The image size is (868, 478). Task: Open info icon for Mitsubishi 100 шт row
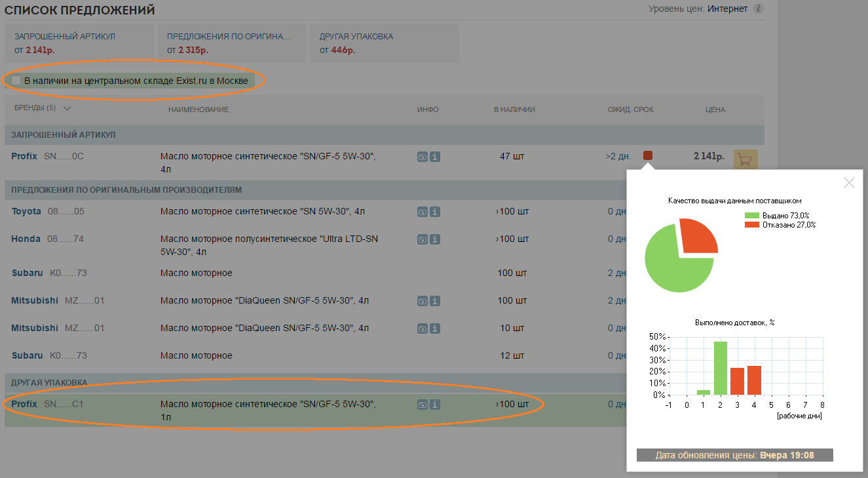pyautogui.click(x=435, y=301)
